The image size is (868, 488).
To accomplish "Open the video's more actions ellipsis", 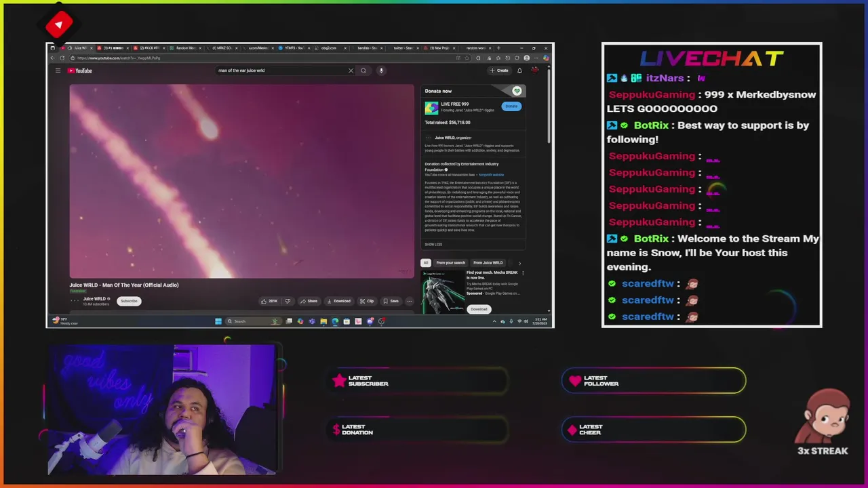I will click(409, 301).
